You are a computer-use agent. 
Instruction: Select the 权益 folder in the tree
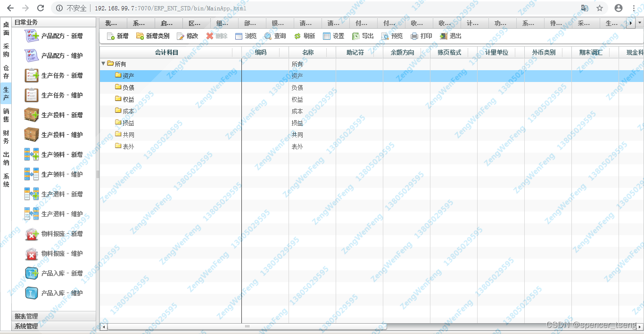pos(124,99)
